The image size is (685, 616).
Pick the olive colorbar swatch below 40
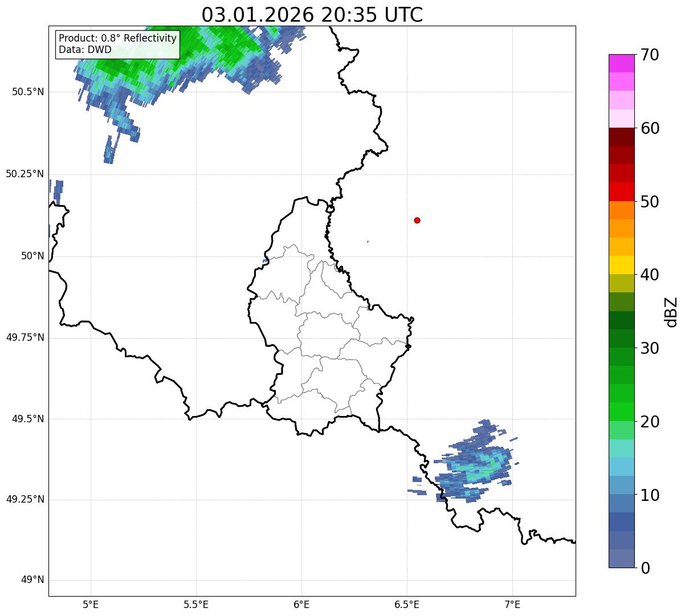[x=622, y=283]
